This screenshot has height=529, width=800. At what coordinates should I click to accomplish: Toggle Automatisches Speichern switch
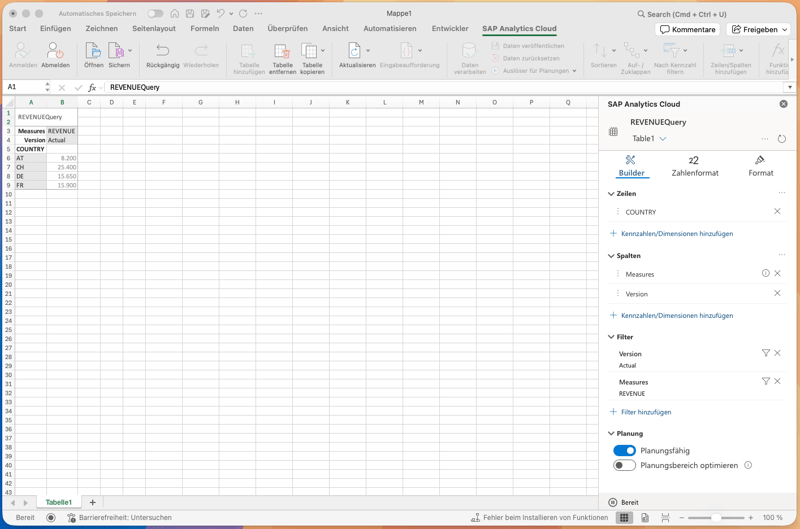click(x=155, y=14)
